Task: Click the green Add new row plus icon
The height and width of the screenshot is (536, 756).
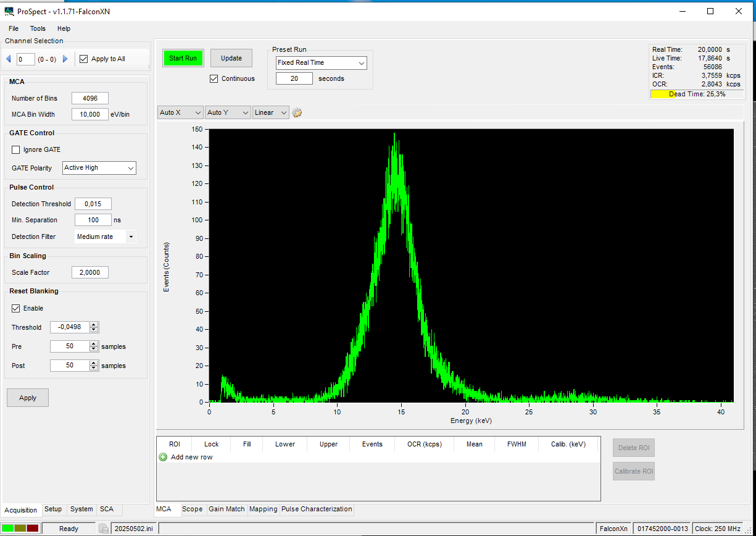Action: click(x=163, y=457)
